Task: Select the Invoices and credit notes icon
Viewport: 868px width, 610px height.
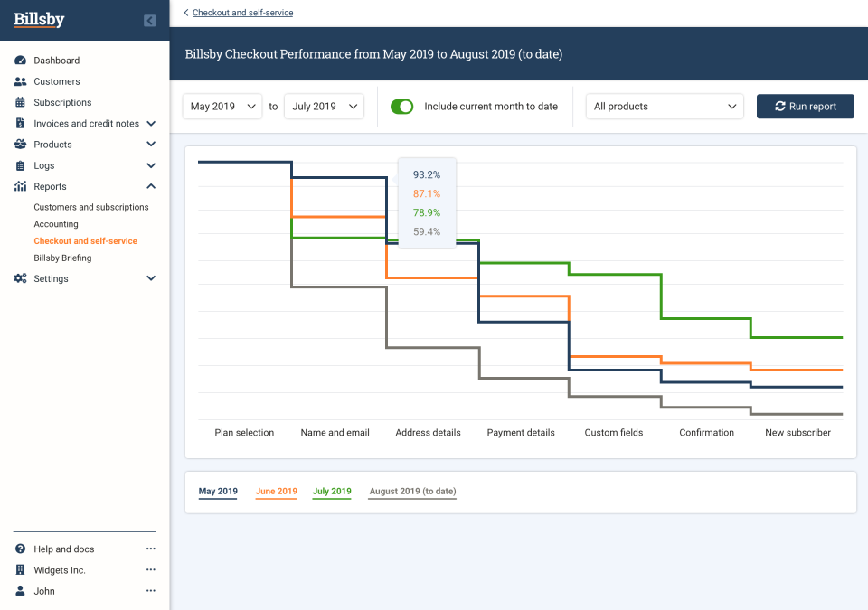Action: coord(20,123)
